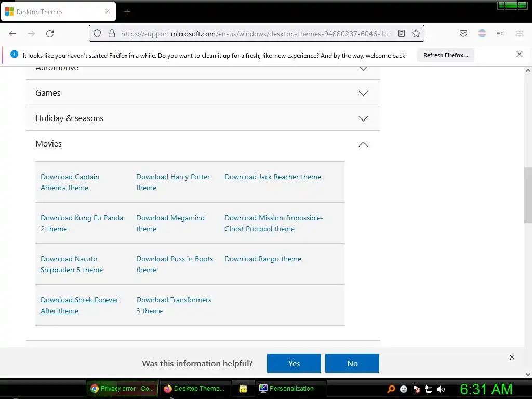Answer Yes to helpful feedback
The height and width of the screenshot is (399, 532).
click(294, 363)
